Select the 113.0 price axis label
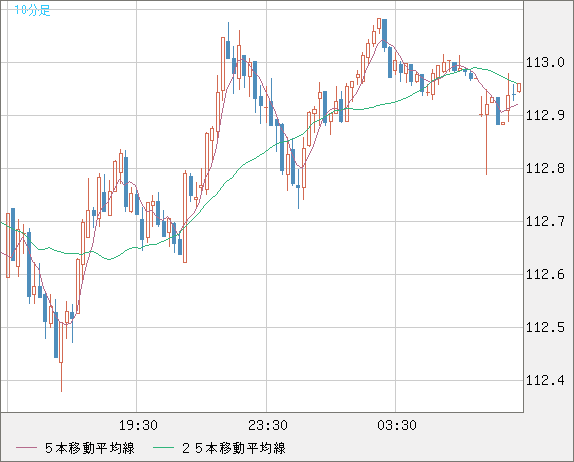 [545, 62]
